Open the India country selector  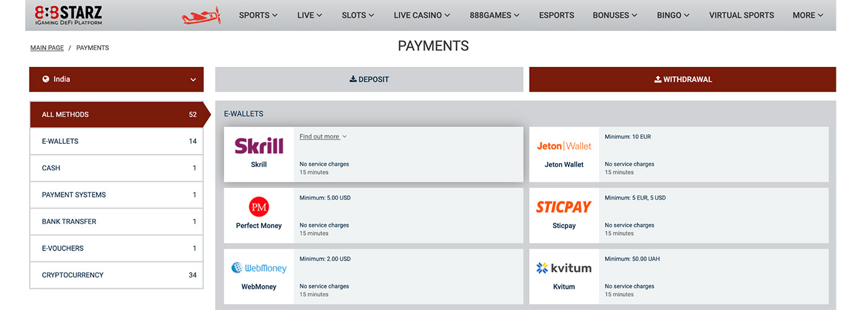[x=117, y=79]
